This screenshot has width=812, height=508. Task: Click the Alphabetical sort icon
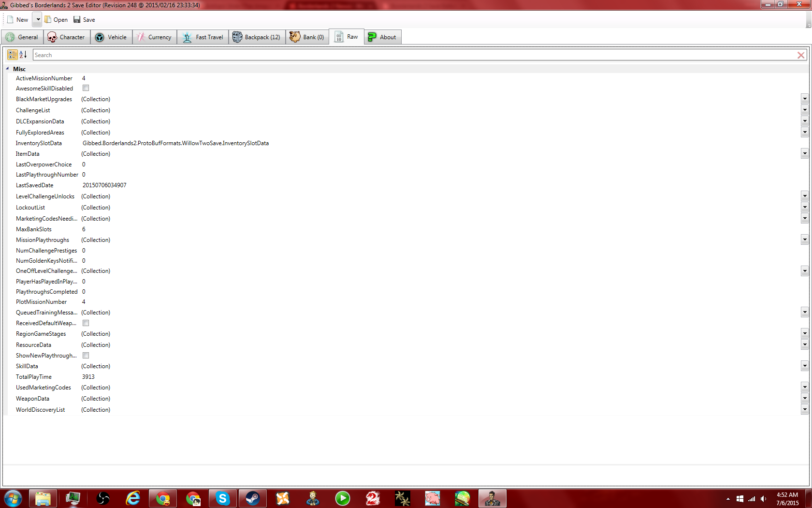click(x=23, y=55)
